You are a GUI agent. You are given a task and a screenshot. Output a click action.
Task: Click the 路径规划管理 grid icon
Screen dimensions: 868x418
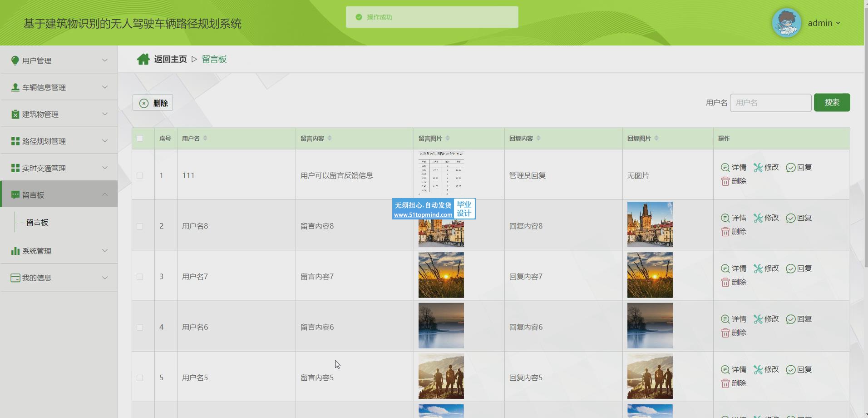15,141
